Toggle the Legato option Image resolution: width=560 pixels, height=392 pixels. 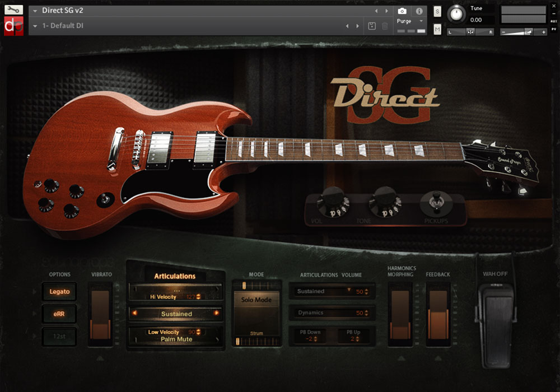pyautogui.click(x=59, y=292)
